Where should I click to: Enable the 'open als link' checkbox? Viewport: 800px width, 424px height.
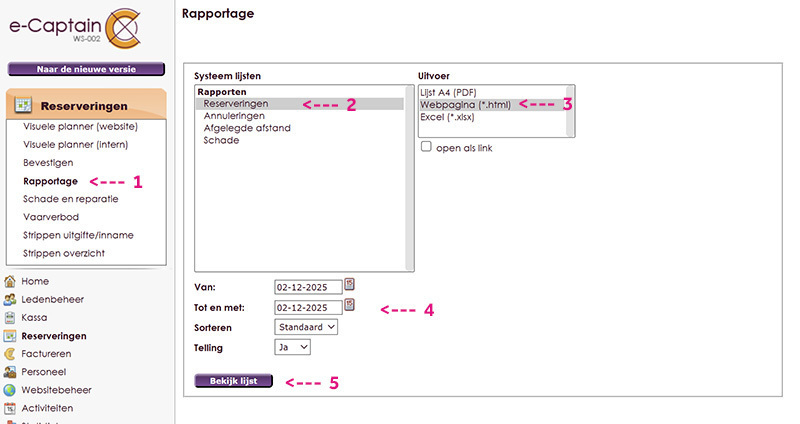pyautogui.click(x=426, y=147)
